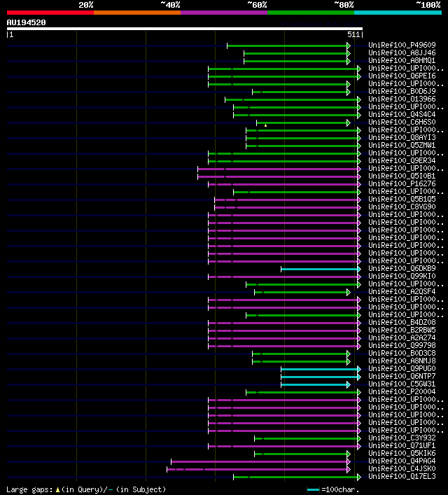Click the UniRef100_Q5I0B1 label
The width and height of the screenshot is (448, 495).
[402, 176]
